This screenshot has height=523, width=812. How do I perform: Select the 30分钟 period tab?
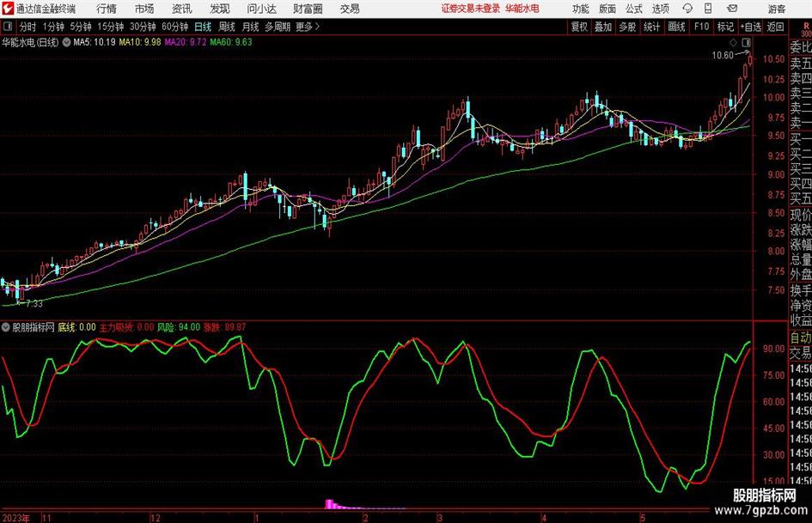click(143, 27)
